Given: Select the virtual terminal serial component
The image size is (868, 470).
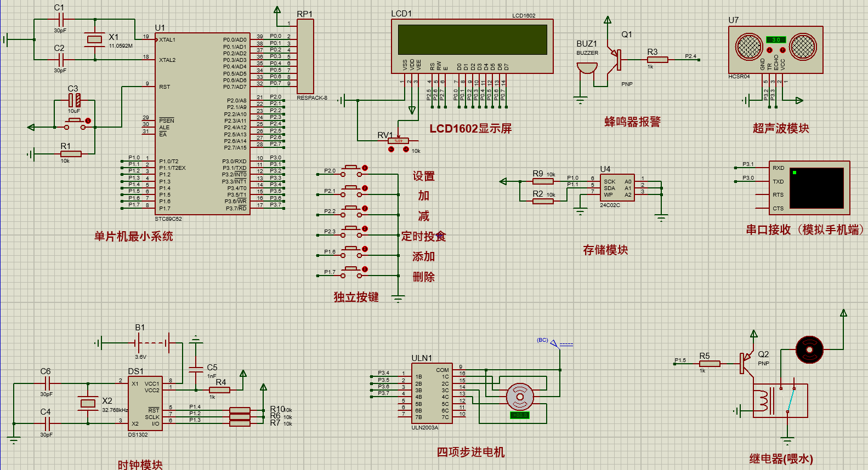Looking at the screenshot, I should pos(809,188).
